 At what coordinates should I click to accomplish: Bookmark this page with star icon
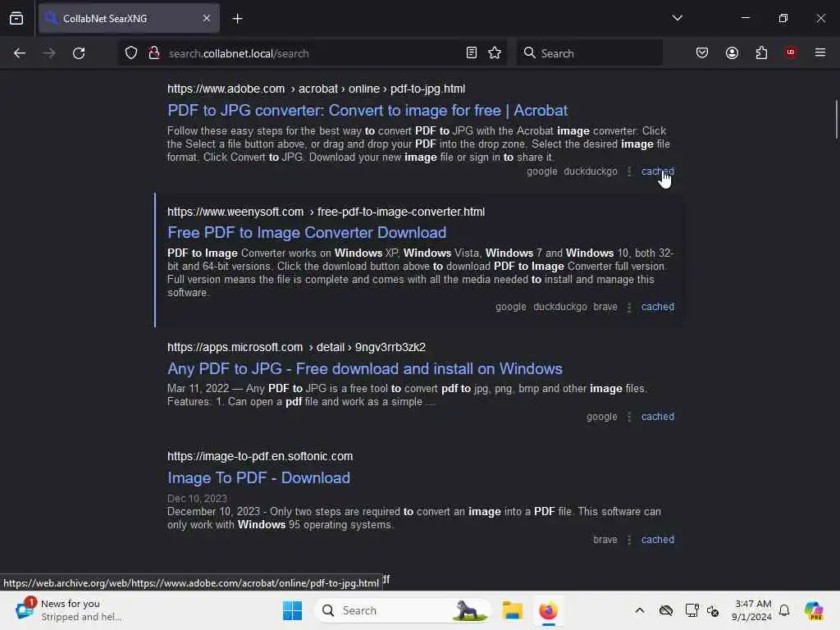[495, 53]
